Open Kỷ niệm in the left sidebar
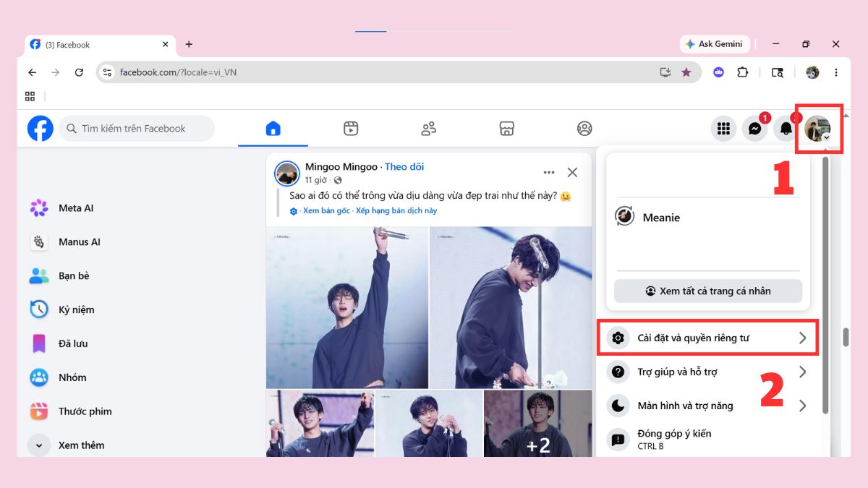 [62, 309]
